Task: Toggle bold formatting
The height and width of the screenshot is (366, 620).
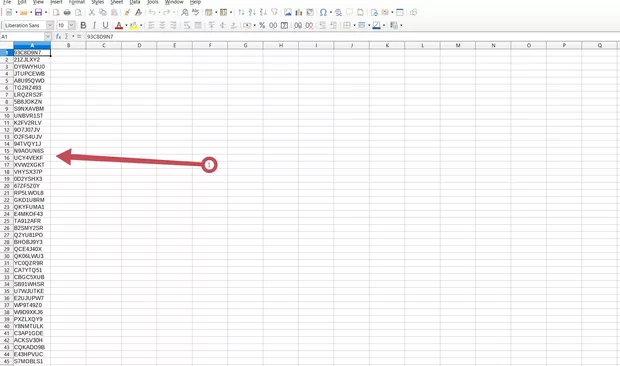Action: [83, 25]
